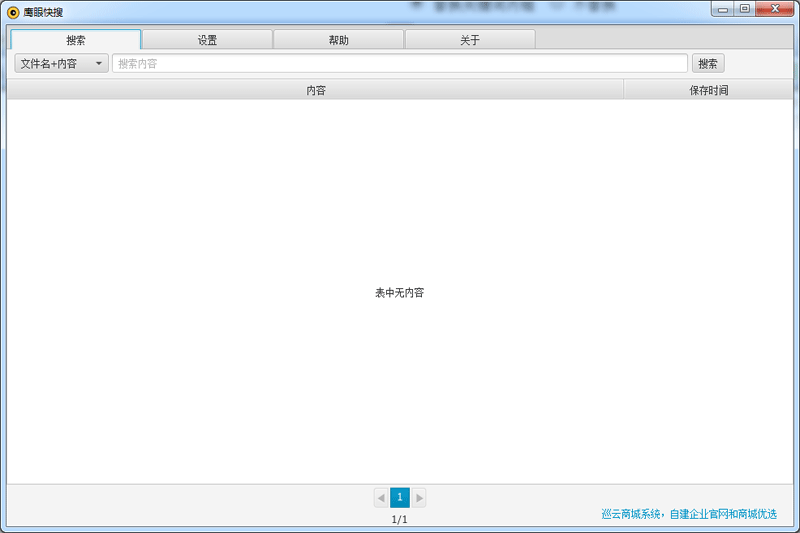Click the 鹰眼快搜 title bar text
The image size is (800, 533).
pos(43,12)
